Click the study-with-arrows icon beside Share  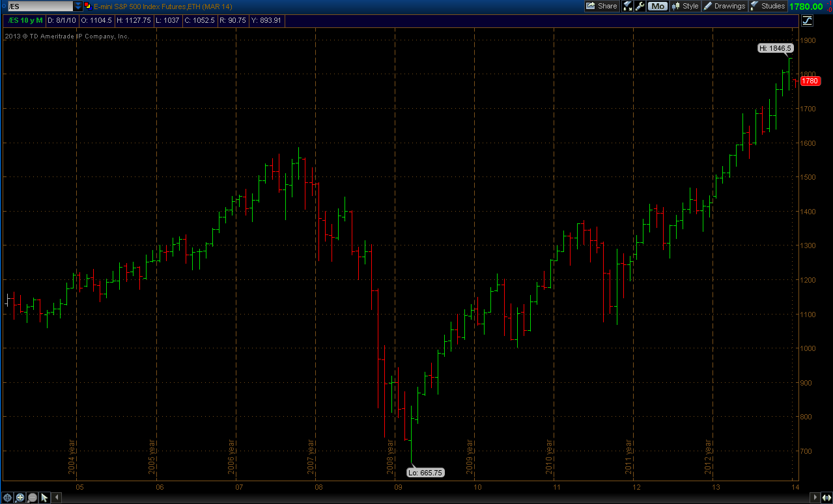click(628, 6)
